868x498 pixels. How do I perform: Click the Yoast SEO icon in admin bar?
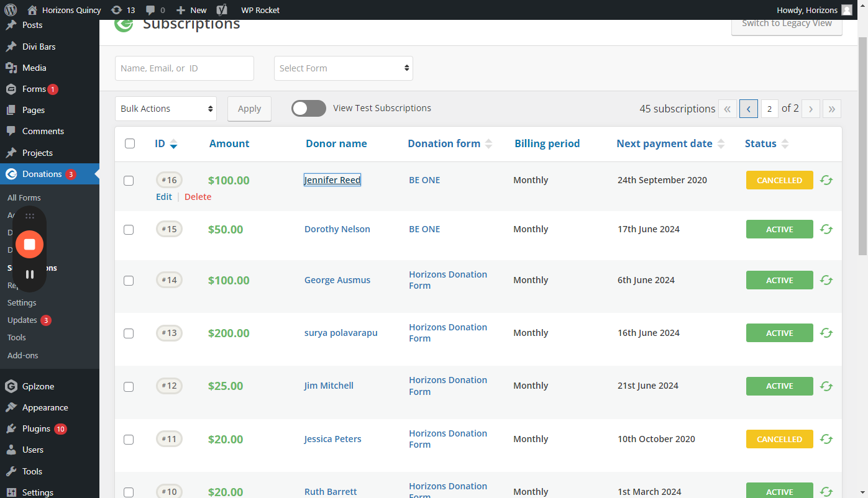pos(222,10)
